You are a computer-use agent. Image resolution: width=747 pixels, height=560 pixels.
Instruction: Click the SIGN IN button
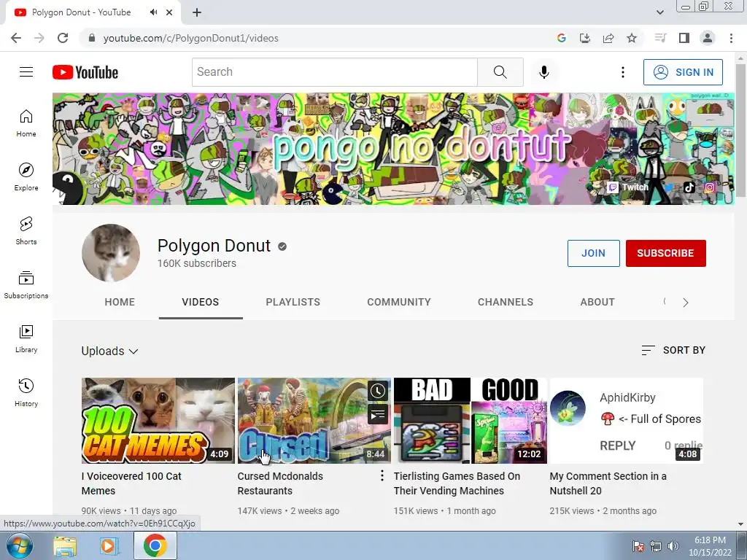(683, 72)
